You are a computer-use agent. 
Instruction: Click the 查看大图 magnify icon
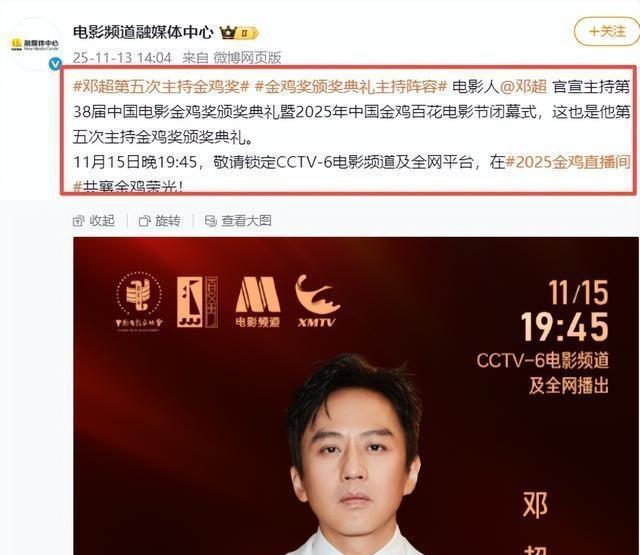click(210, 221)
